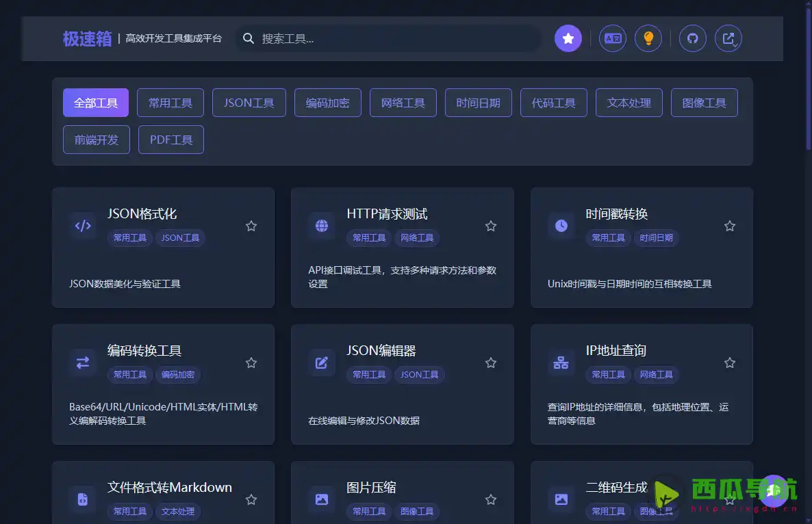This screenshot has height=524, width=812.
Task: Click the HTTP请求测试 globe icon
Action: (x=322, y=226)
